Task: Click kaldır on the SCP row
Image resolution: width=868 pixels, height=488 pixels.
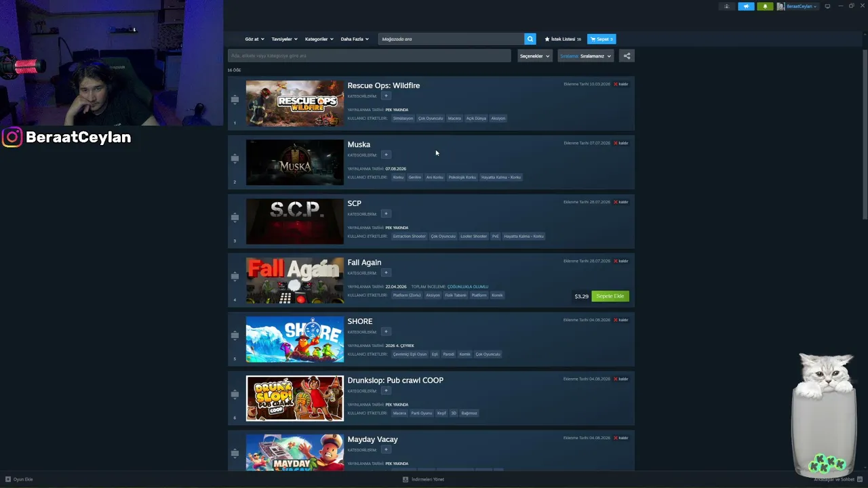Action: click(x=620, y=202)
